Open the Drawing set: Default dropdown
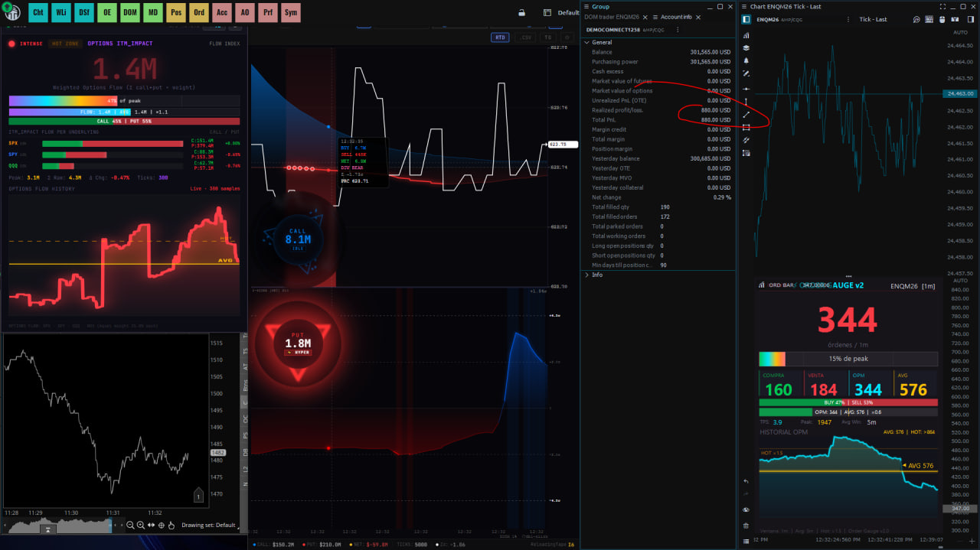This screenshot has height=550, width=980. pyautogui.click(x=208, y=525)
